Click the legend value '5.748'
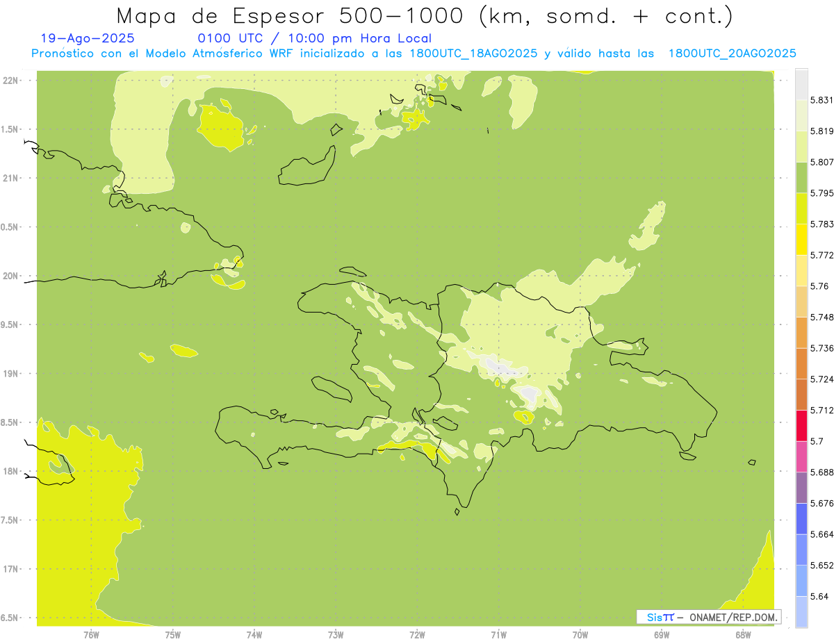Viewport: 834px width, 644px height. pyautogui.click(x=822, y=317)
